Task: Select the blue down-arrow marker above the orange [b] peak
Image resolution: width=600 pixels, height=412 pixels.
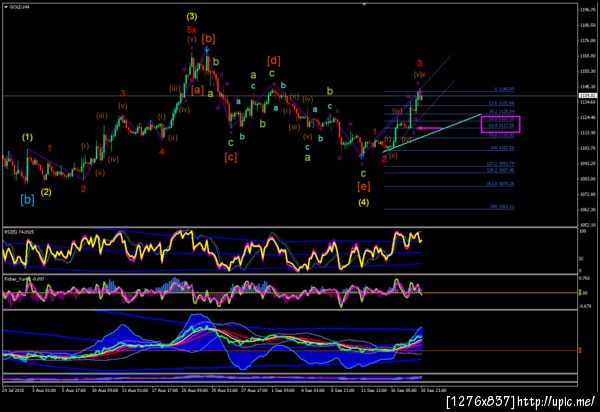Action: 207,49
